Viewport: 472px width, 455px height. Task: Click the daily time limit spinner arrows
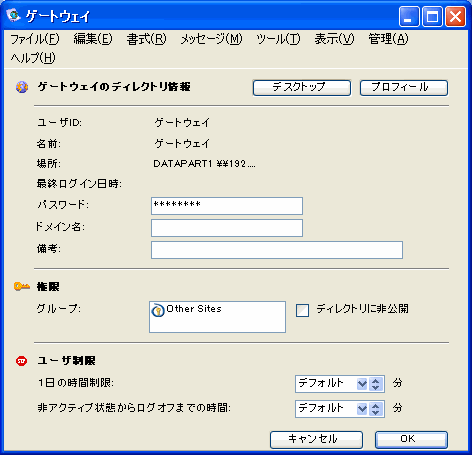coord(376,384)
